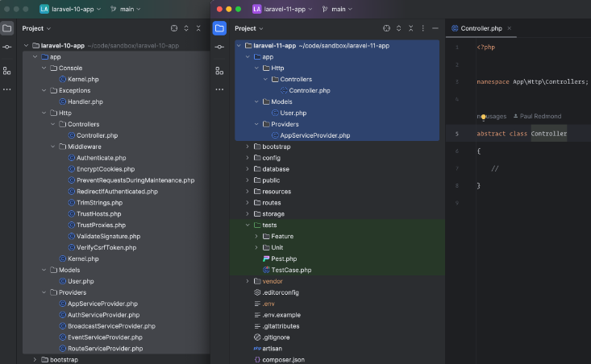591x364 pixels.
Task: Click artisan php file icon
Action: click(x=257, y=349)
